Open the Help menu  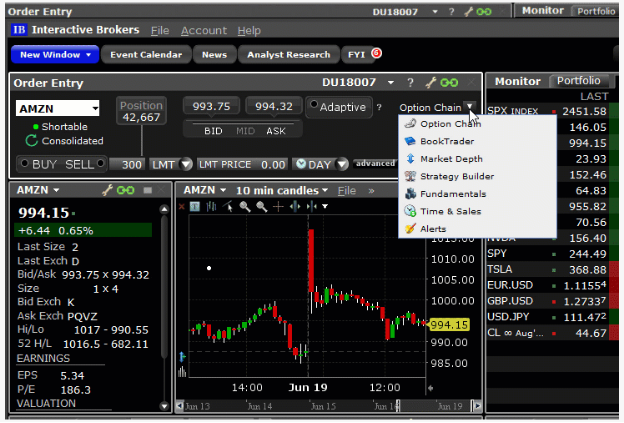pos(249,31)
